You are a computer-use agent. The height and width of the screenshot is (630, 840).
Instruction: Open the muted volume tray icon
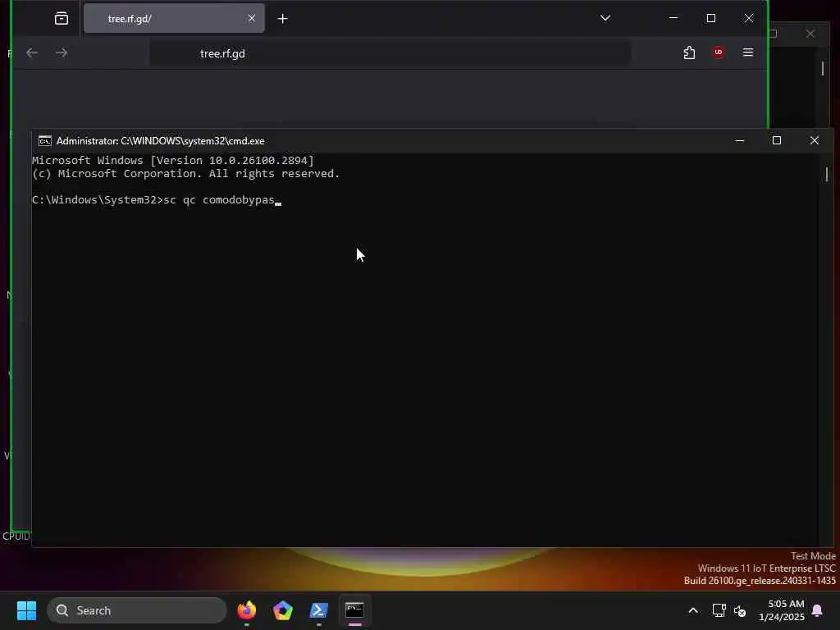[x=740, y=610]
